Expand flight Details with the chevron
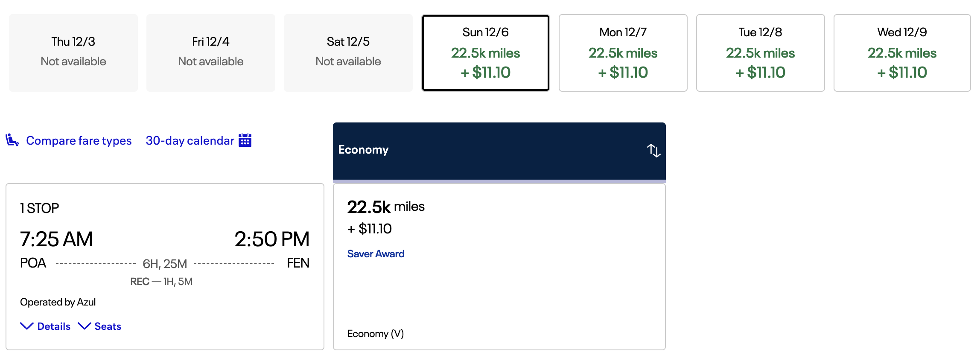 27,326
